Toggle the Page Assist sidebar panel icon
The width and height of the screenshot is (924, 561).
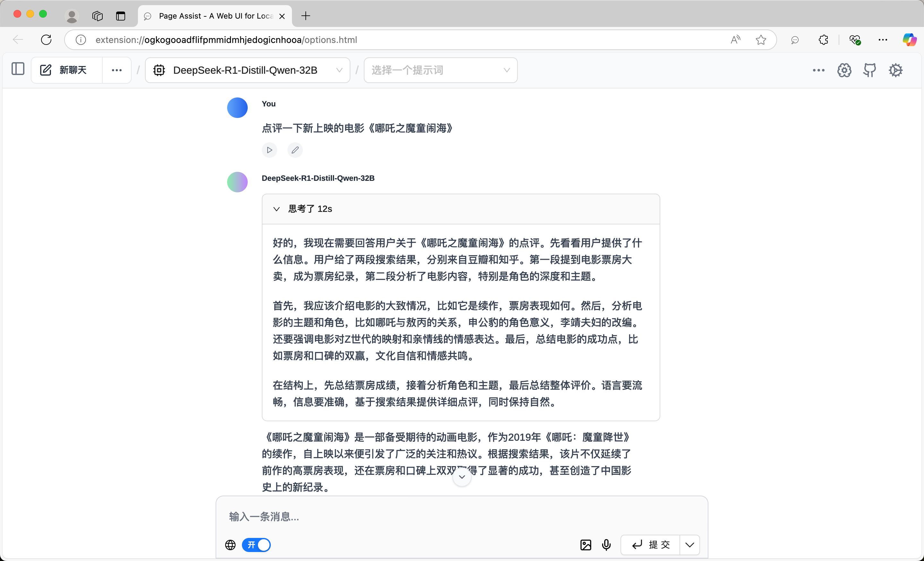pos(18,69)
